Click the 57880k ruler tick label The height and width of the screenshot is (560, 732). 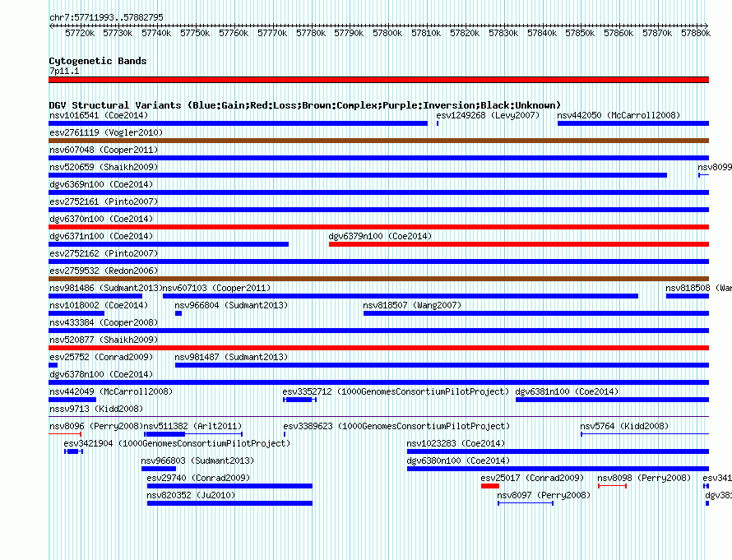tap(696, 33)
